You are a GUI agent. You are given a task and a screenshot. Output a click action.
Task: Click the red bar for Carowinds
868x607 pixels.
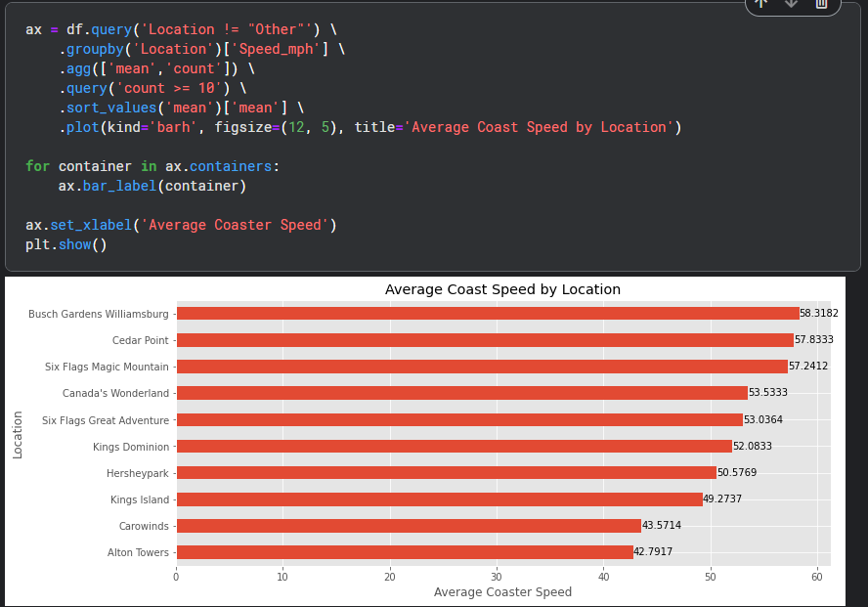(x=410, y=526)
